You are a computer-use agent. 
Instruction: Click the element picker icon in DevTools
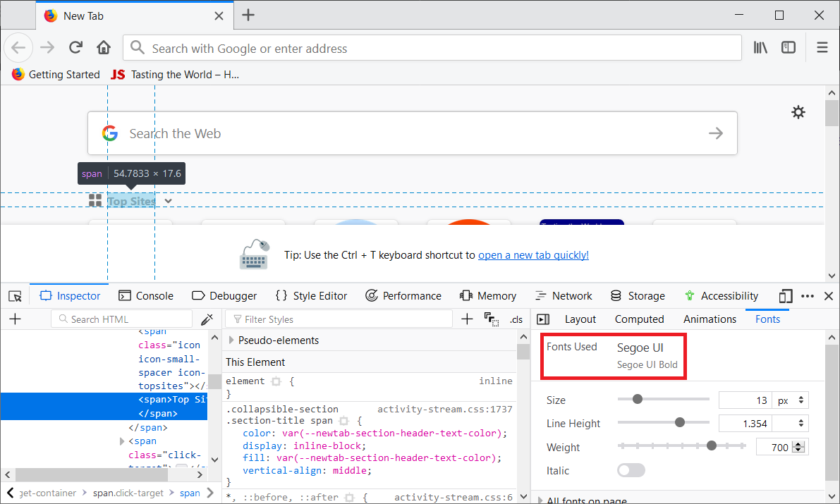[x=16, y=296]
